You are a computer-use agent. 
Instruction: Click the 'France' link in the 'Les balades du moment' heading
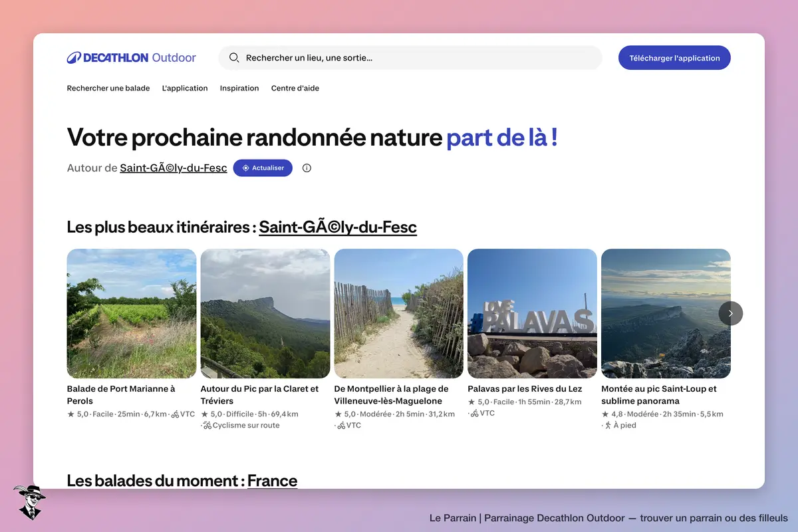[273, 481]
